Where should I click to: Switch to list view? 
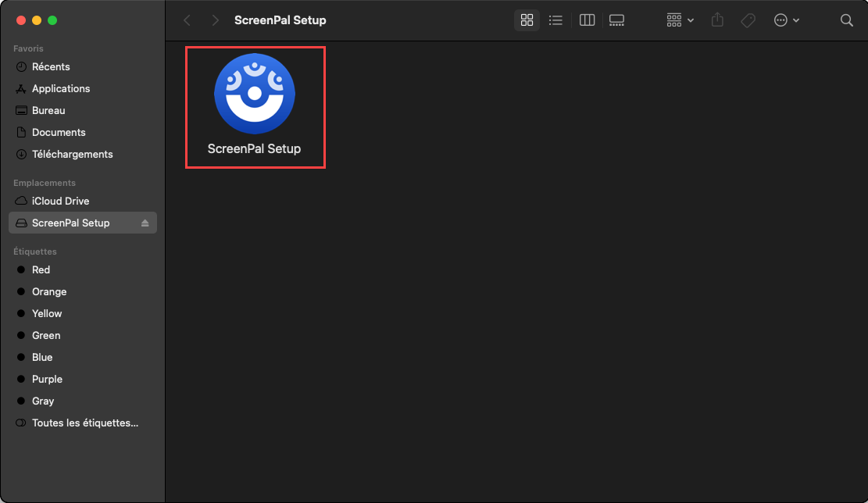(555, 20)
